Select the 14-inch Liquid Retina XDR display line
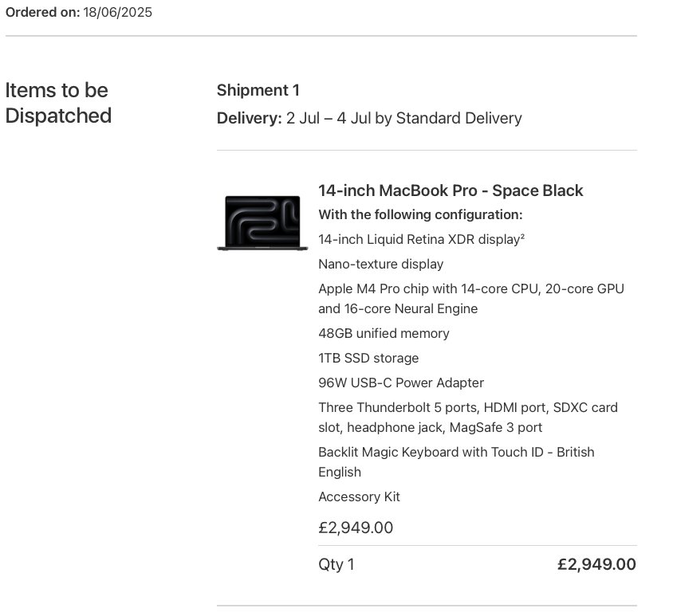This screenshot has height=616, width=673. pyautogui.click(x=419, y=239)
